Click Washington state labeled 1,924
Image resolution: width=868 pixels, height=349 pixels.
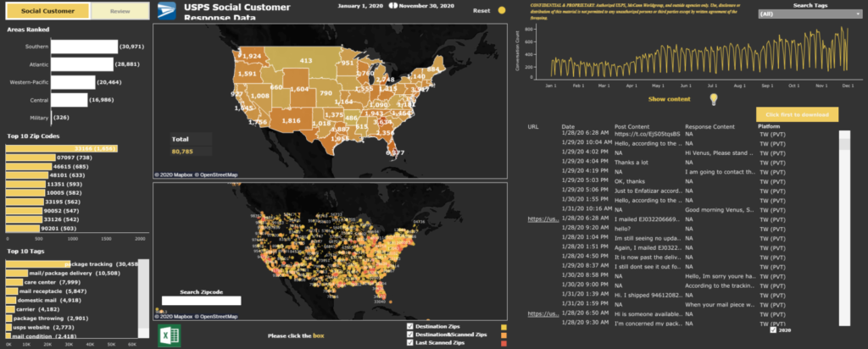(x=251, y=56)
